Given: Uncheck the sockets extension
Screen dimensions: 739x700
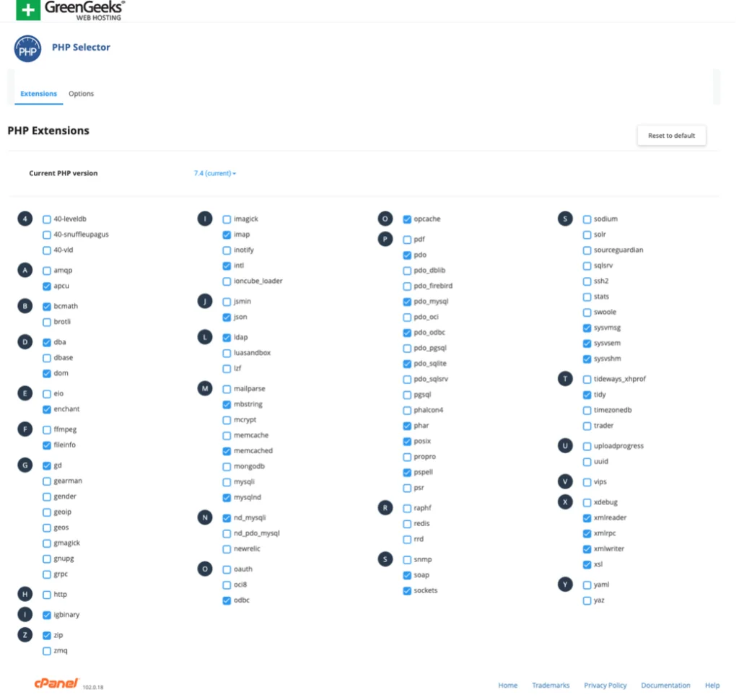Looking at the screenshot, I should (x=407, y=590).
